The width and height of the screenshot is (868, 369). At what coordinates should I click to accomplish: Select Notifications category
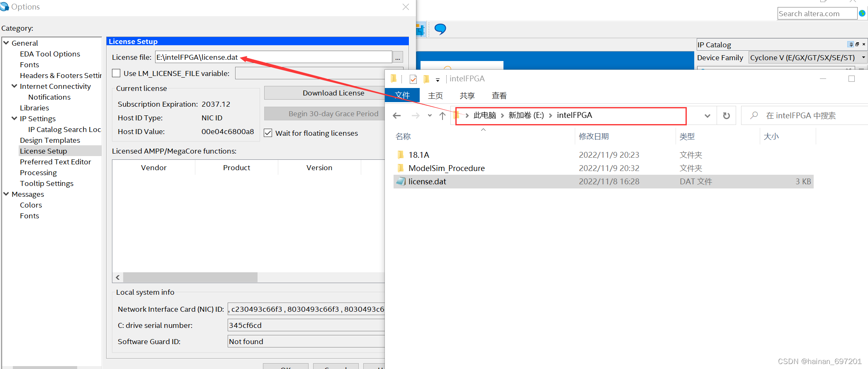pyautogui.click(x=49, y=97)
